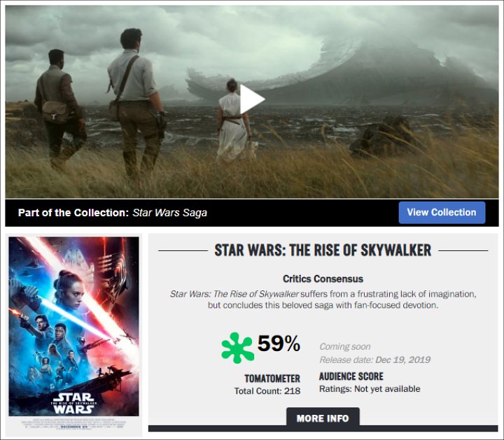Click the fan-focused devotion consensus line
This screenshot has width=504, height=440.
pos(323,305)
